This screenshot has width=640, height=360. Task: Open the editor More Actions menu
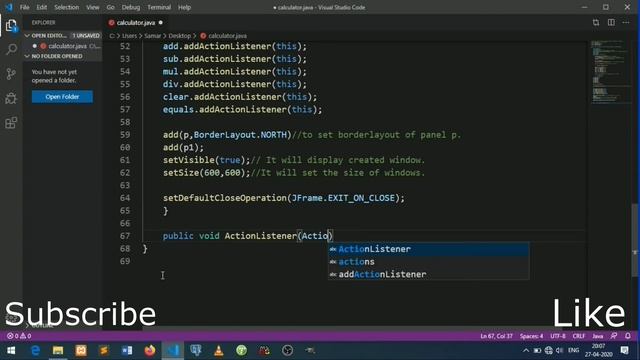(626, 22)
